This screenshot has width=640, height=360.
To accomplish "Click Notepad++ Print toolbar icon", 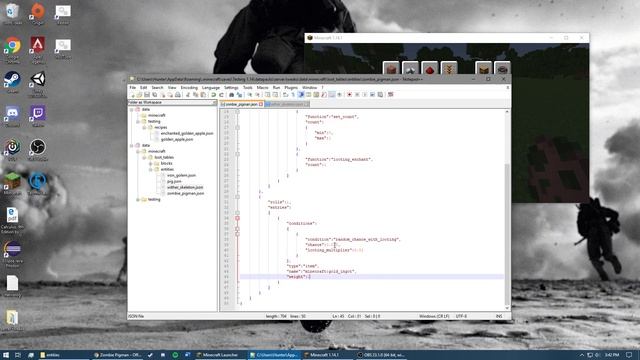I will (x=178, y=95).
